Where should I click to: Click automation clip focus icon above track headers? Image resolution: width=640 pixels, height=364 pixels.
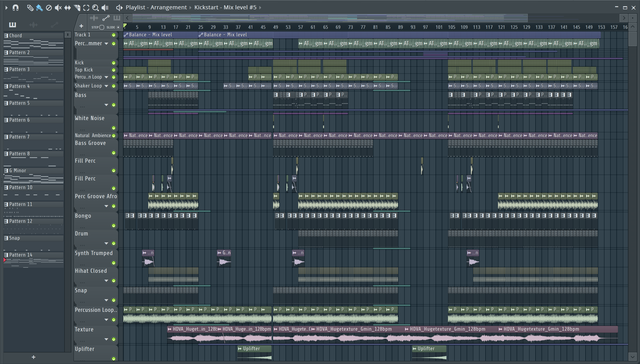[106, 18]
